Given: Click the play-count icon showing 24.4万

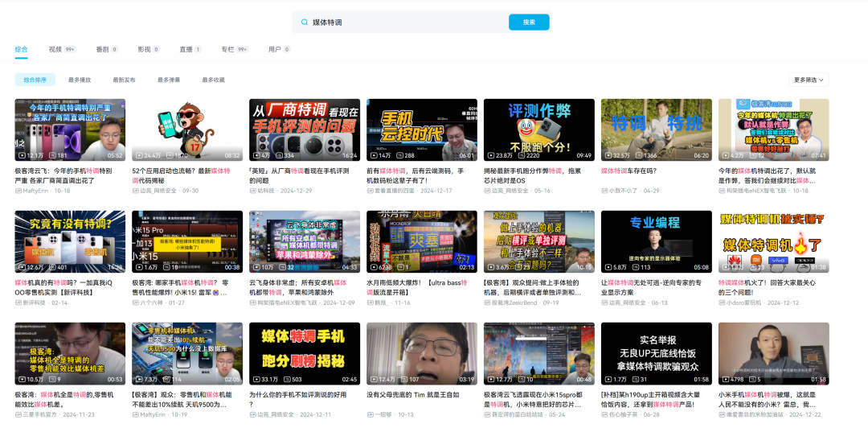Looking at the screenshot, I should pos(140,156).
